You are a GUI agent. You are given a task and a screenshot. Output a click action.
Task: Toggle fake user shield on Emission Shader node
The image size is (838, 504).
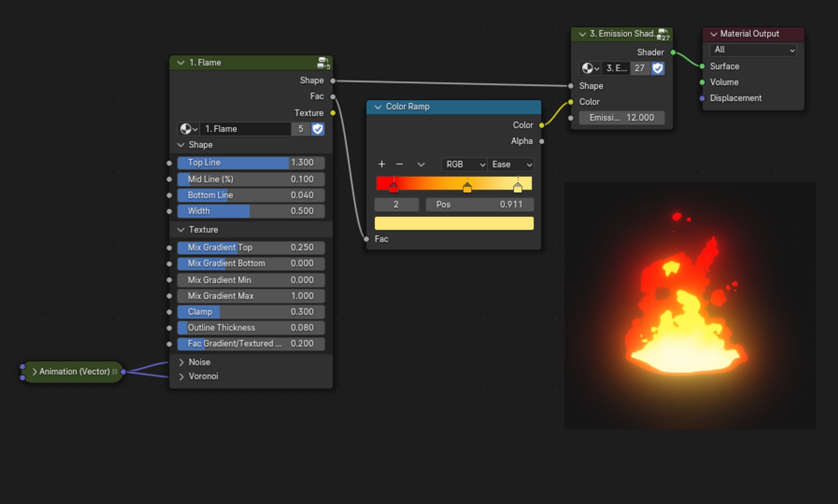[x=658, y=68]
